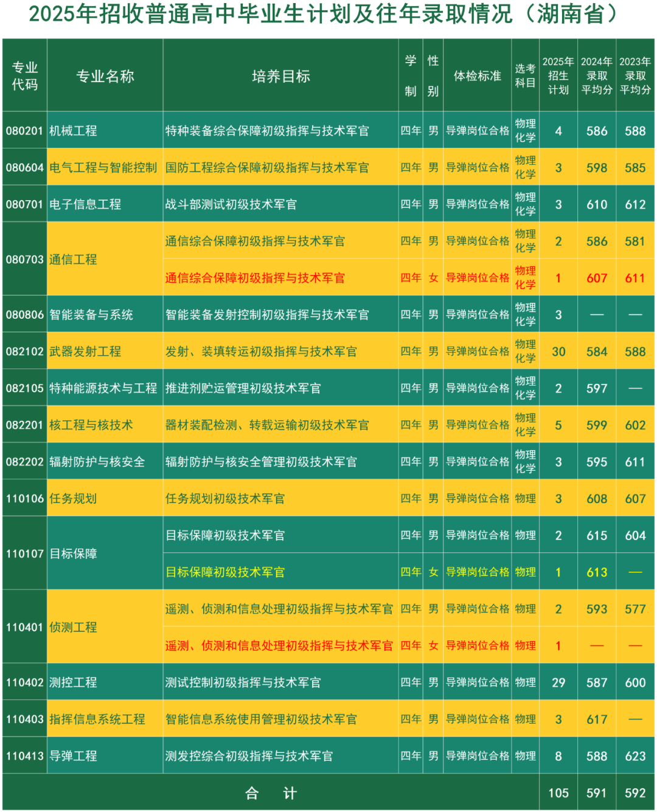Select 导弹工程 2023 average score 623
This screenshot has height=812, width=657.
pos(635,756)
